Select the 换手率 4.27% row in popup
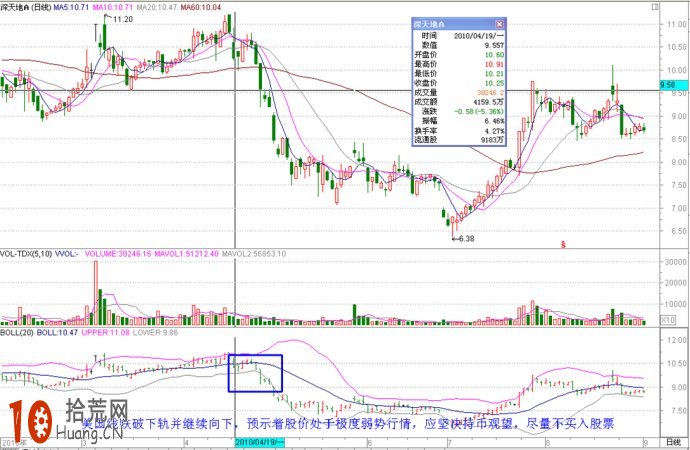 click(x=459, y=131)
